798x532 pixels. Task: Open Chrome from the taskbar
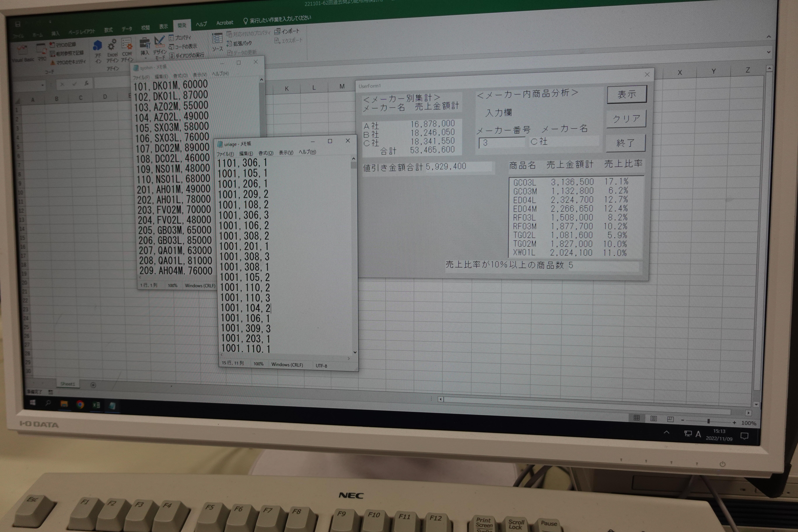click(x=80, y=404)
